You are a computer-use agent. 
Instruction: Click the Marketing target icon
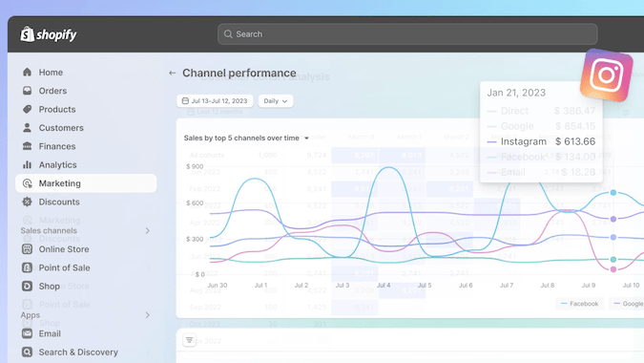click(x=27, y=183)
